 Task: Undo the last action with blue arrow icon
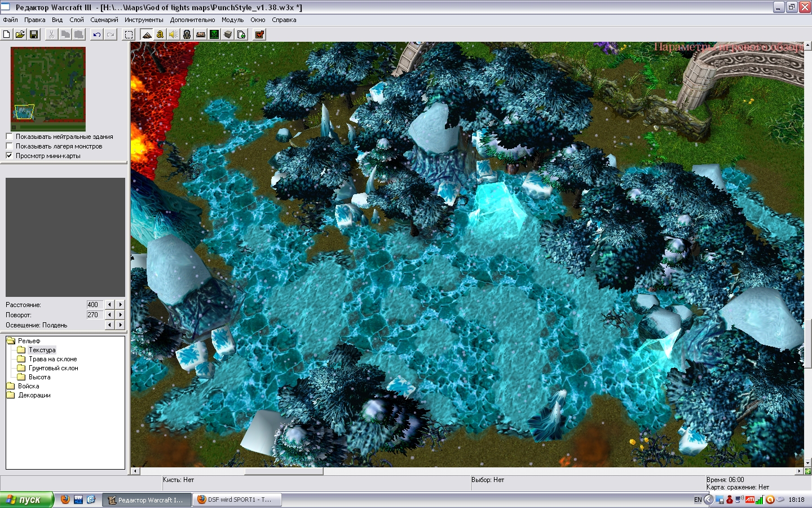[x=97, y=34]
